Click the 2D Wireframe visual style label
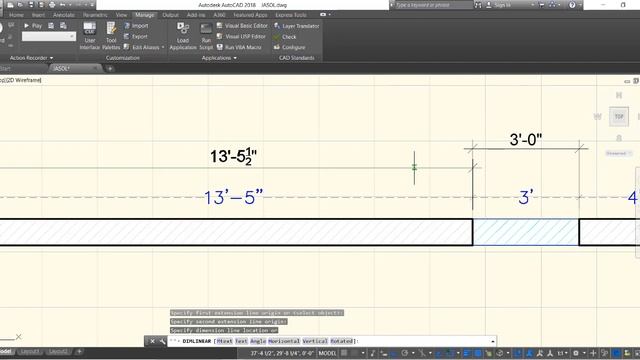Viewport: 640px width, 360px height. tap(24, 80)
